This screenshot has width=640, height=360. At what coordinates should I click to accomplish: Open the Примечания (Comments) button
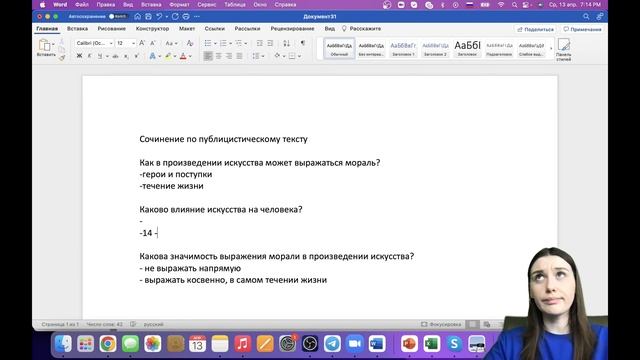click(x=582, y=29)
